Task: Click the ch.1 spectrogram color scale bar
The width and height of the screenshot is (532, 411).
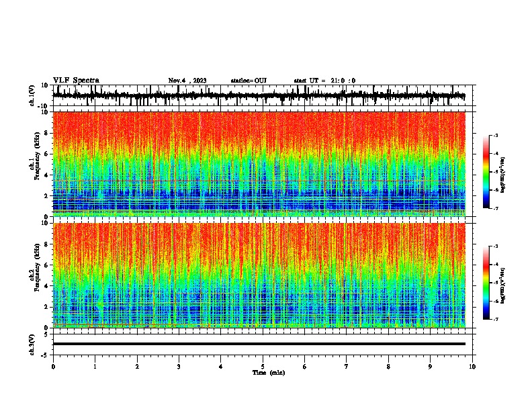Action: pos(486,172)
